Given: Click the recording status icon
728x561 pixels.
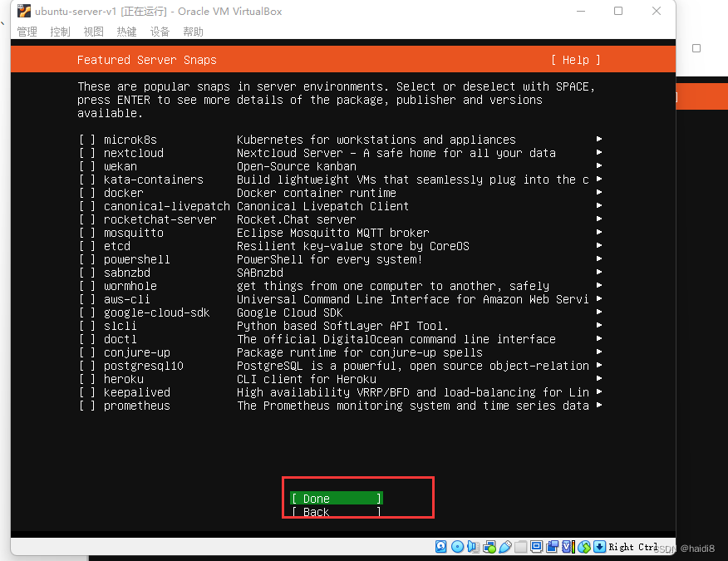Looking at the screenshot, I should (552, 547).
